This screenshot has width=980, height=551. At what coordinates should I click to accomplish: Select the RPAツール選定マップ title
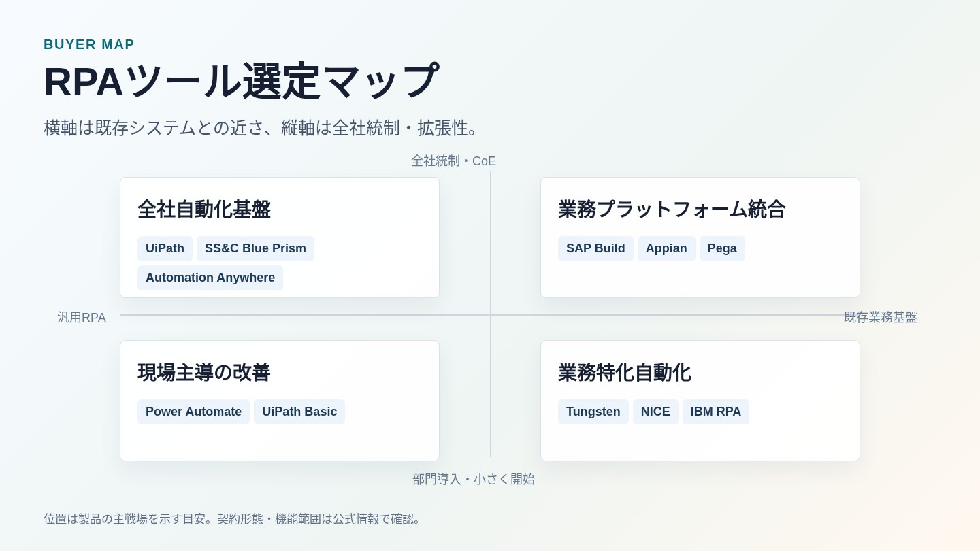[x=241, y=82]
